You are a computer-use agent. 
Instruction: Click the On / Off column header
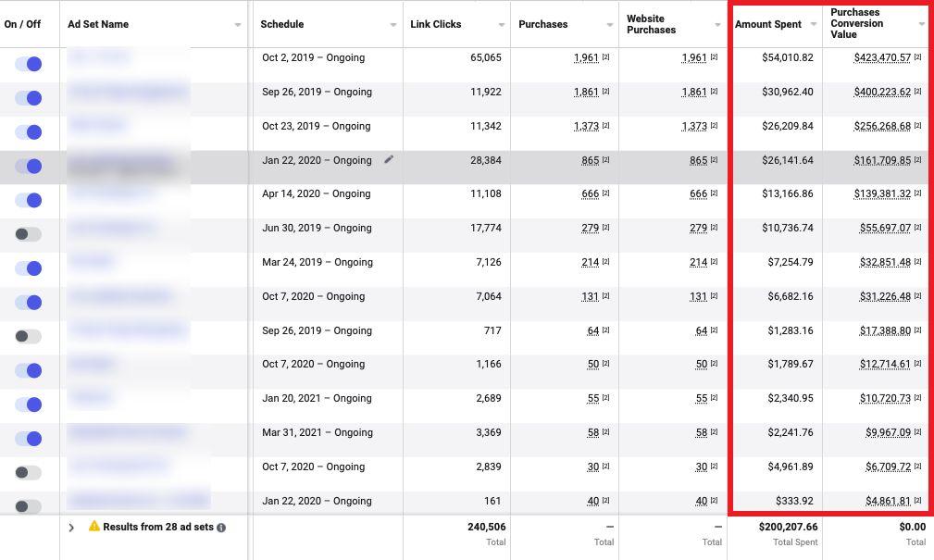pyautogui.click(x=22, y=24)
